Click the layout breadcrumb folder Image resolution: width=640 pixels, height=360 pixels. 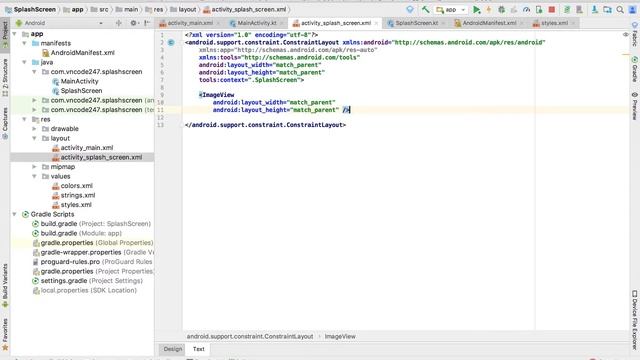click(183, 9)
